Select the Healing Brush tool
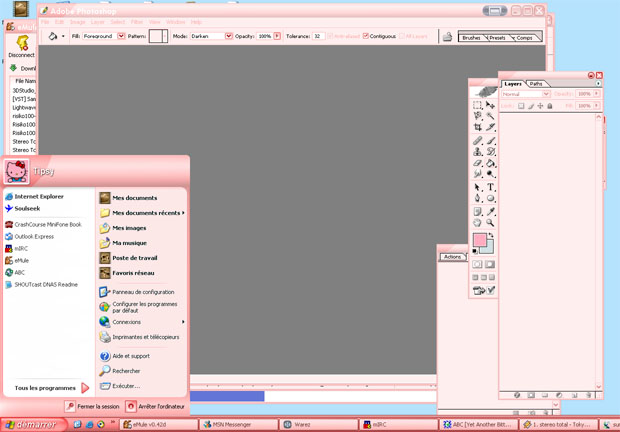Screen dimensions: 620x432 point(478,141)
